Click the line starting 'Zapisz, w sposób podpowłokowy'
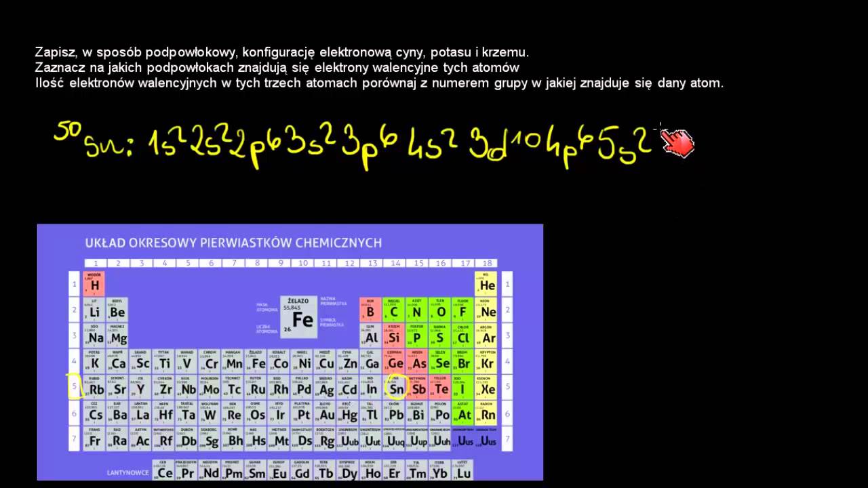Image resolution: width=868 pixels, height=488 pixels. click(281, 53)
